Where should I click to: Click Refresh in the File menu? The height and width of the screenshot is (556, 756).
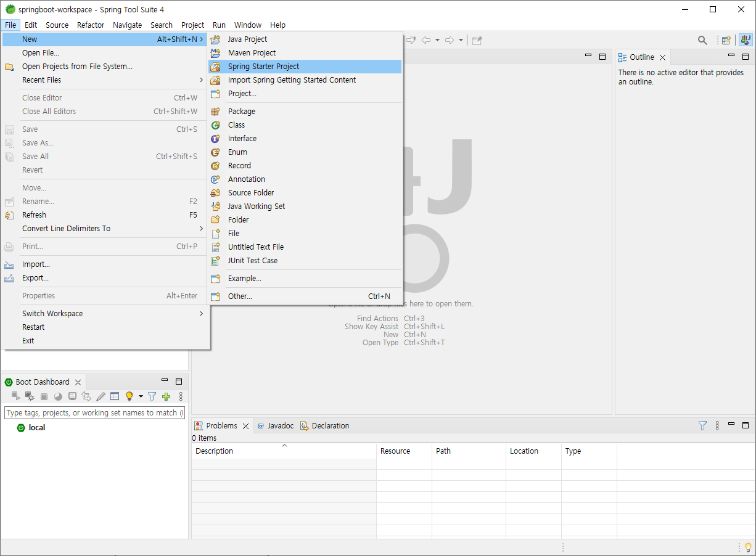[105, 215]
